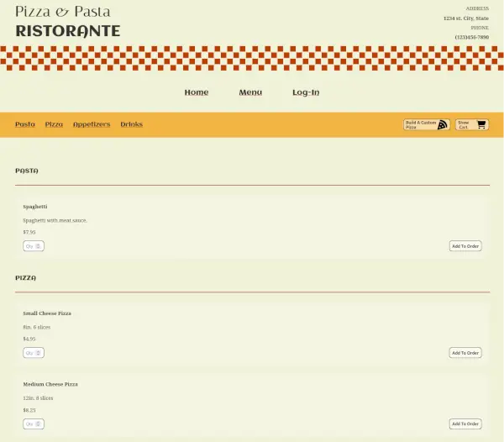
Task: Click the shopping cart icon
Action: click(481, 124)
